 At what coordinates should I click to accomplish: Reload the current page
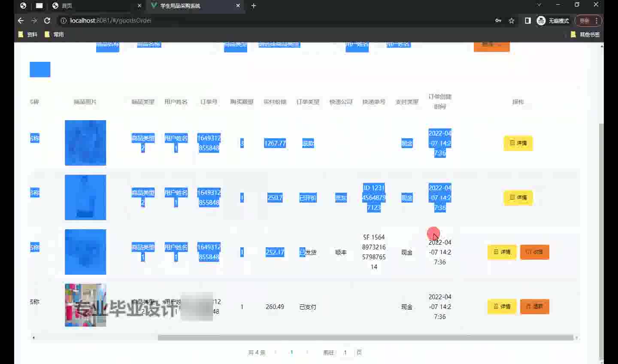pyautogui.click(x=47, y=21)
